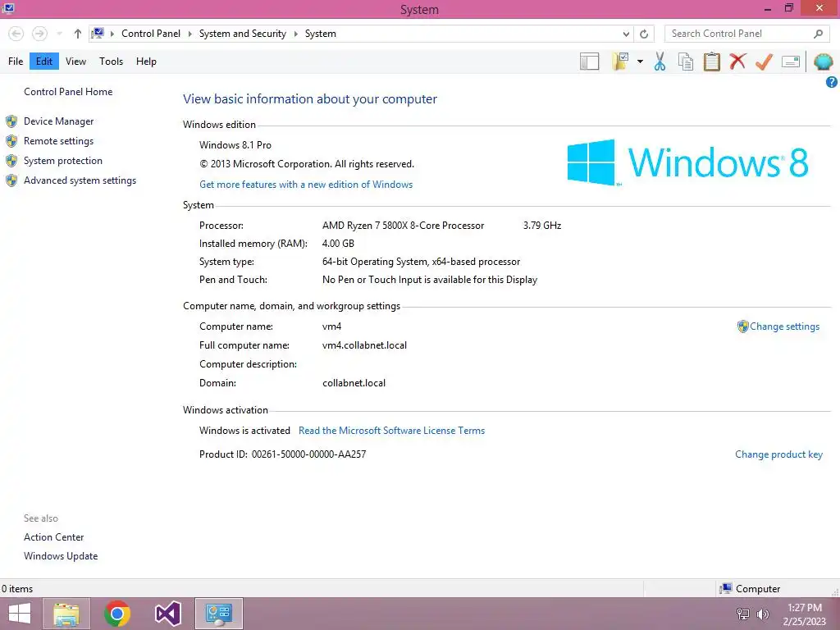Image resolution: width=840 pixels, height=630 pixels.
Task: Launch Google Chrome from taskbar
Action: click(x=117, y=614)
